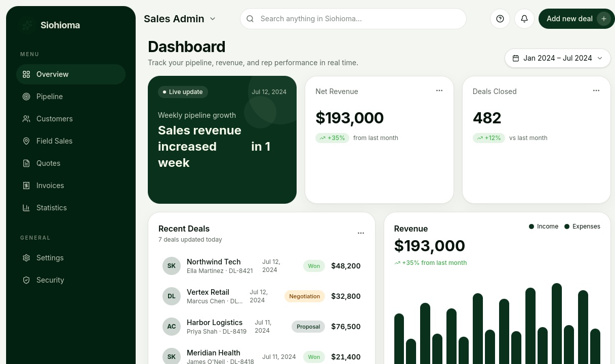The width and height of the screenshot is (615, 364).
Task: Click the Dashboard page heading
Action: click(x=186, y=47)
